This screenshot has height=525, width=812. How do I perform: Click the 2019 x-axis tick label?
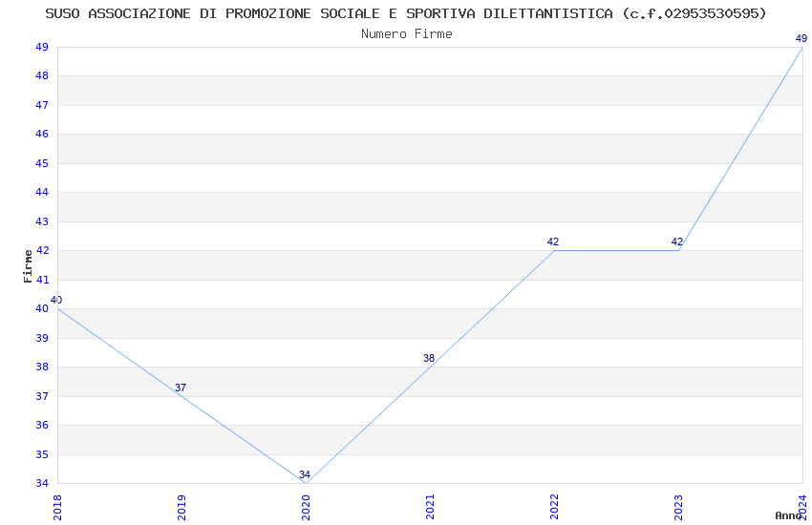click(x=182, y=508)
